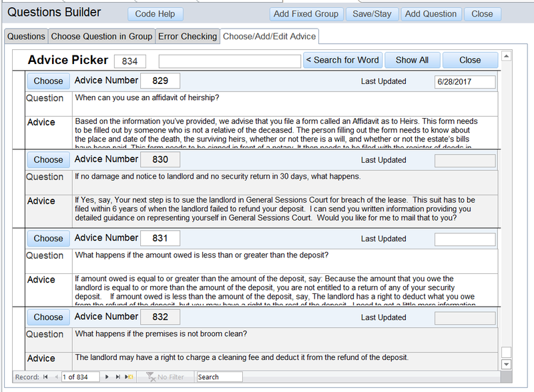Switch to the Choose Question in Group tab
Image resolution: width=534 pixels, height=392 pixels.
101,37
